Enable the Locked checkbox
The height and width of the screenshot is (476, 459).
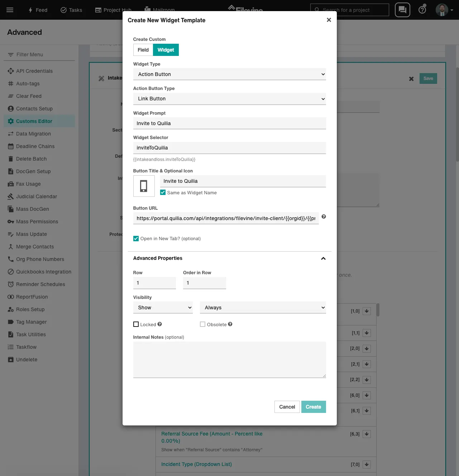click(136, 324)
